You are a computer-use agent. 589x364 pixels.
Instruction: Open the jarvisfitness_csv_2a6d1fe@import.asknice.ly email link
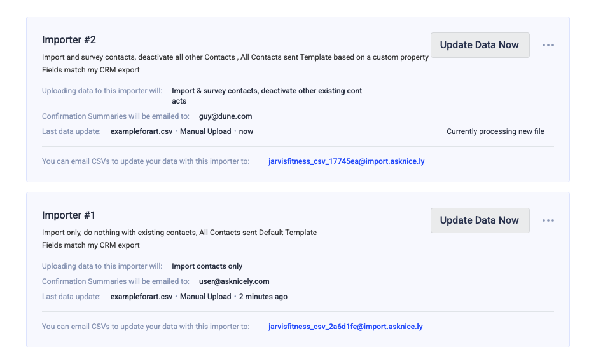345,327
